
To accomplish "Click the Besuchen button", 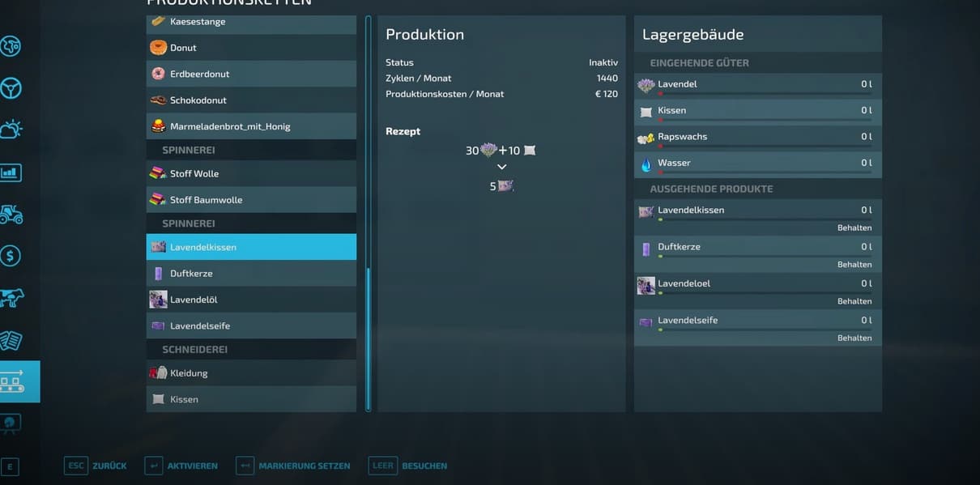I will click(x=409, y=466).
